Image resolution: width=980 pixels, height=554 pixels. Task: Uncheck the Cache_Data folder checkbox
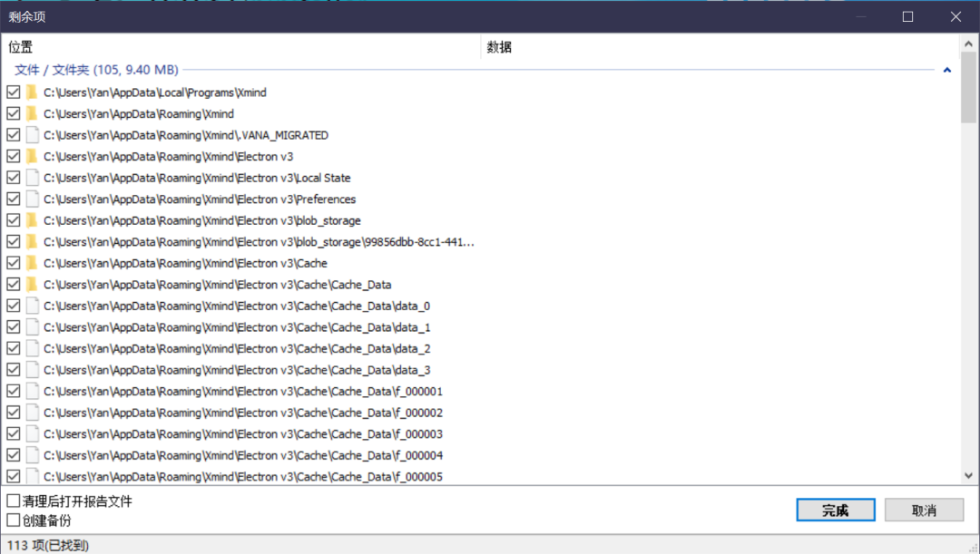pyautogui.click(x=13, y=284)
